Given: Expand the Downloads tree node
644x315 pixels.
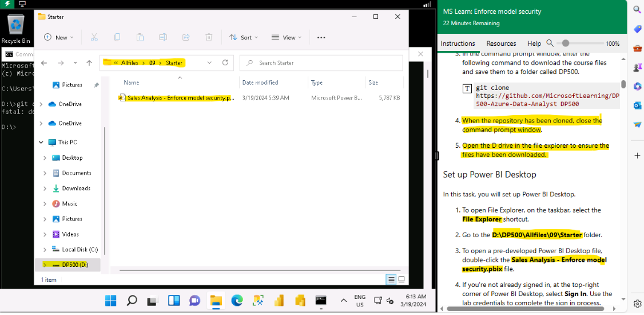Looking at the screenshot, I should click(45, 188).
